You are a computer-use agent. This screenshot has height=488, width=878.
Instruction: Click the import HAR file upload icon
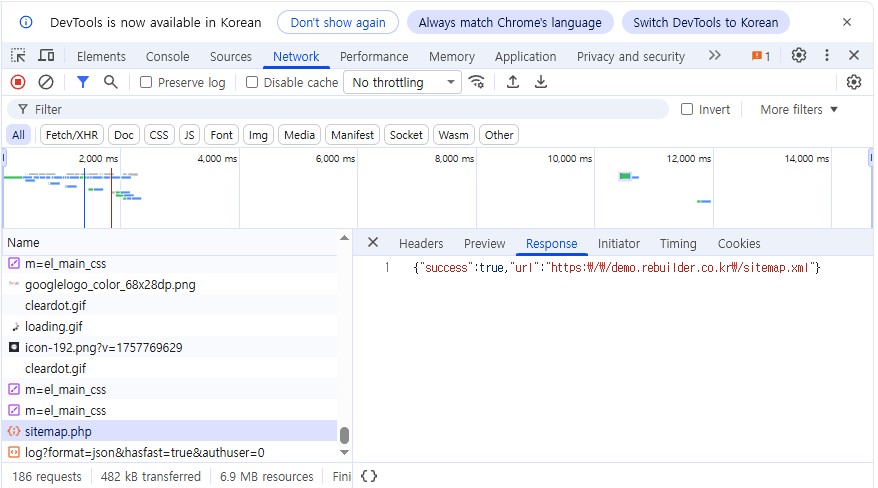[513, 82]
